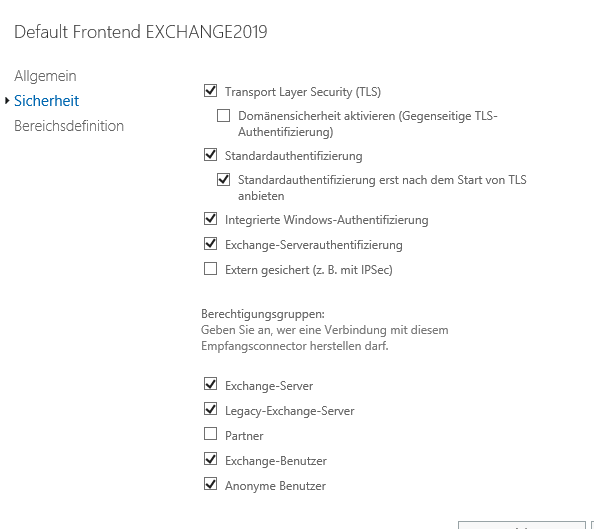Uncheck Transport Layer Security (TLS)
The width and height of the screenshot is (594, 529).
[210, 91]
